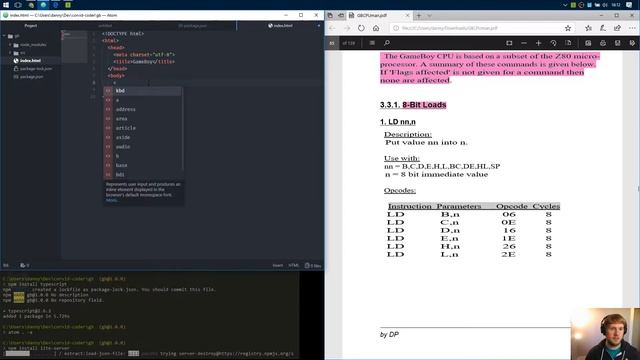Image resolution: width=640 pixels, height=360 pixels.
Task: Go back in the Edge browser
Action: coord(332,28)
